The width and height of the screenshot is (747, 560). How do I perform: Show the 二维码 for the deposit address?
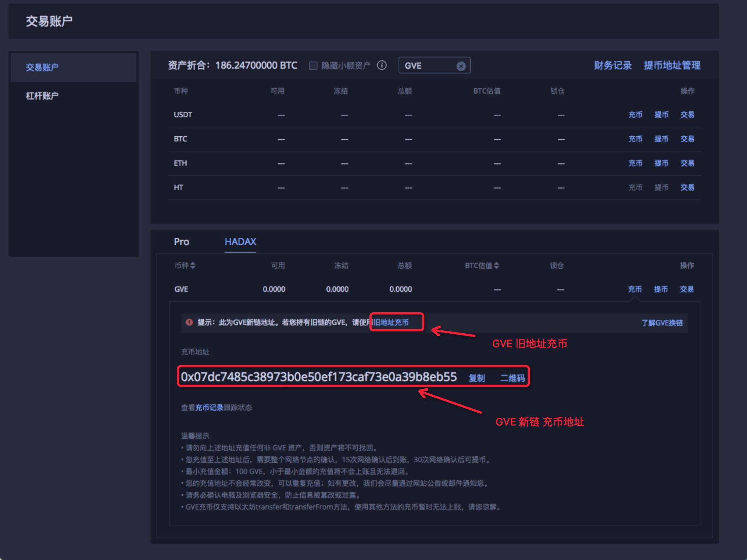click(x=512, y=378)
